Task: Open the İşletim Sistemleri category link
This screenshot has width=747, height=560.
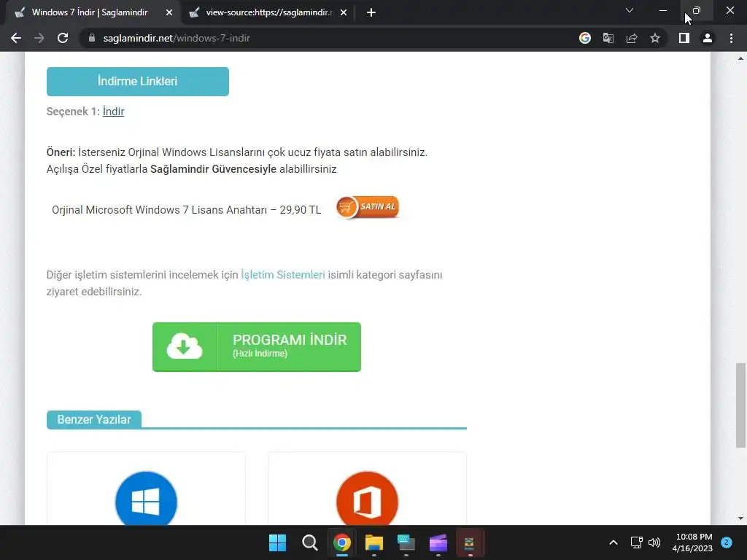Action: click(x=282, y=275)
